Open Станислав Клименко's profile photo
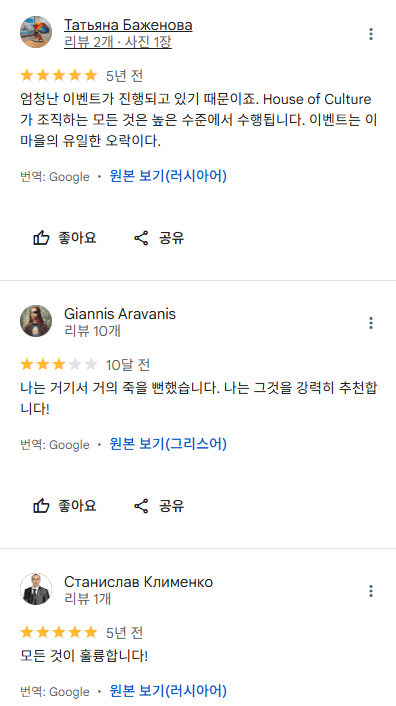Screen dimensions: 396x706 tap(36, 589)
